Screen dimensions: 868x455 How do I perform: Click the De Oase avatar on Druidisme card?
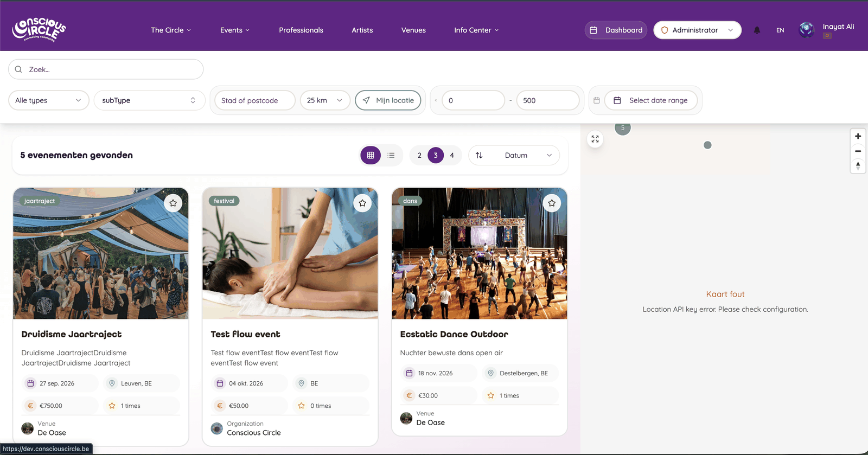coord(28,428)
